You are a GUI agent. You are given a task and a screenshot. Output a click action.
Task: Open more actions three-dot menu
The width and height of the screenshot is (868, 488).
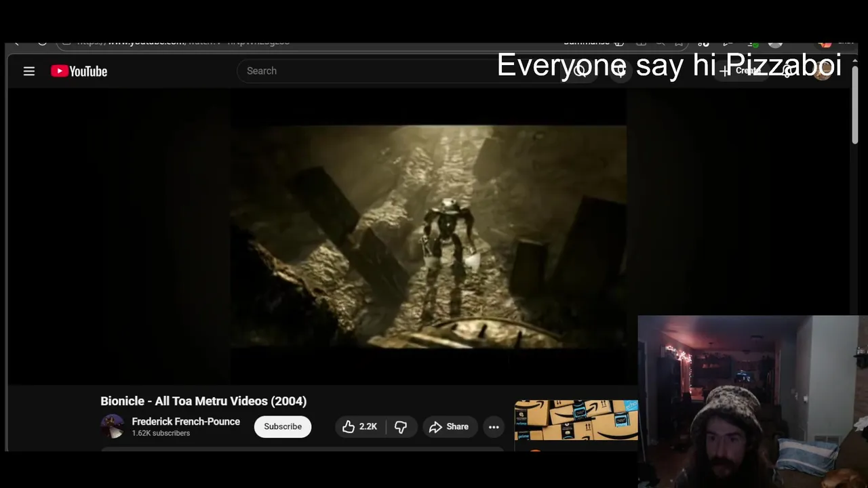click(494, 426)
